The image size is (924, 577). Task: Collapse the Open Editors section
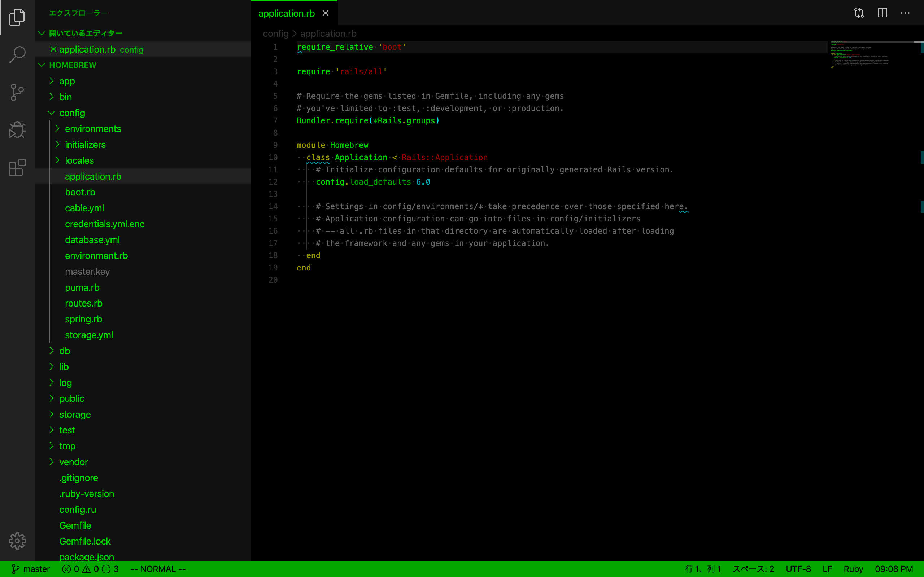(x=42, y=33)
